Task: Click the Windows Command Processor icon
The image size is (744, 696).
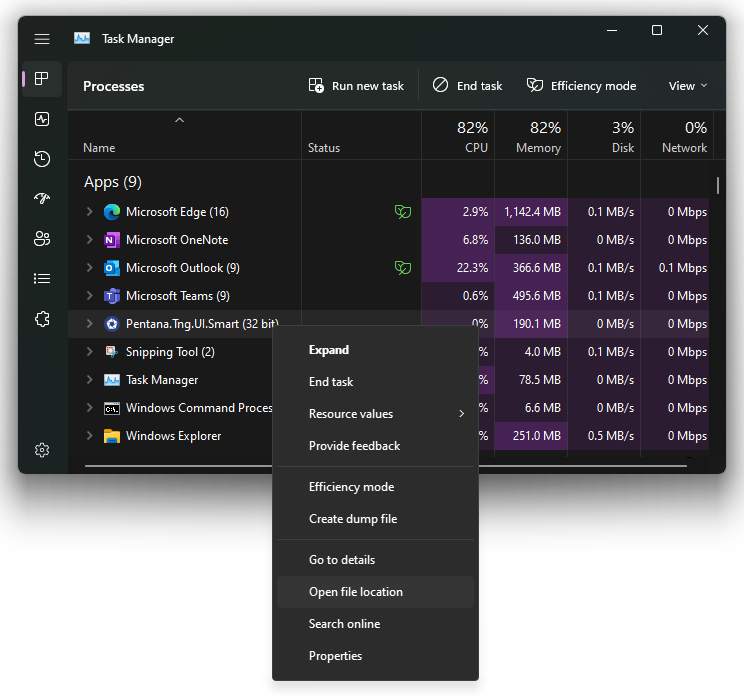Action: click(112, 408)
